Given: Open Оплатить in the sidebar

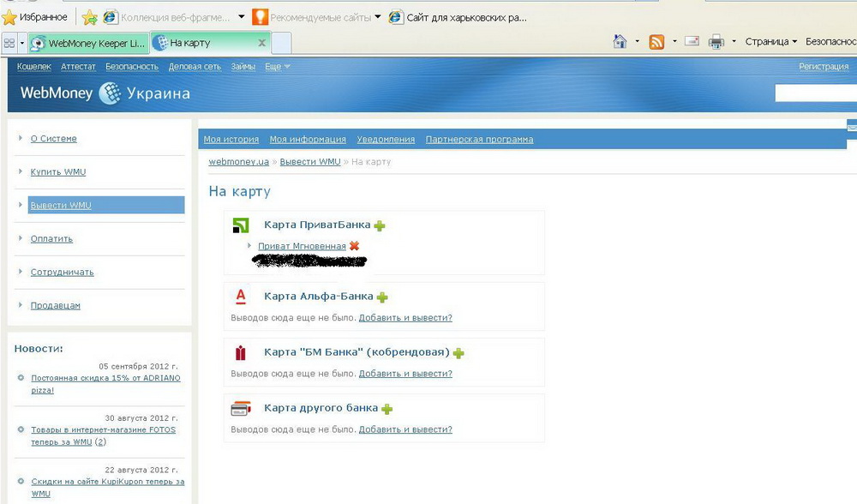Looking at the screenshot, I should (x=51, y=238).
